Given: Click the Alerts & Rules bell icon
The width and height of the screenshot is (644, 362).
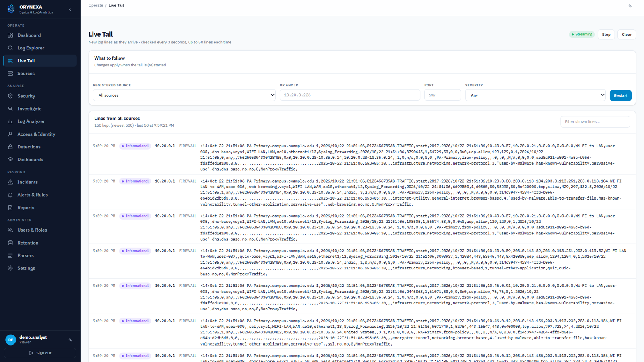Looking at the screenshot, I should coord(10,195).
